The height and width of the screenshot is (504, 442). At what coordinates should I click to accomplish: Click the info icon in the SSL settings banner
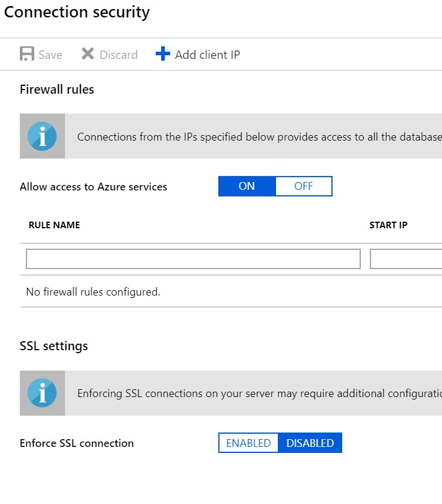coord(42,393)
